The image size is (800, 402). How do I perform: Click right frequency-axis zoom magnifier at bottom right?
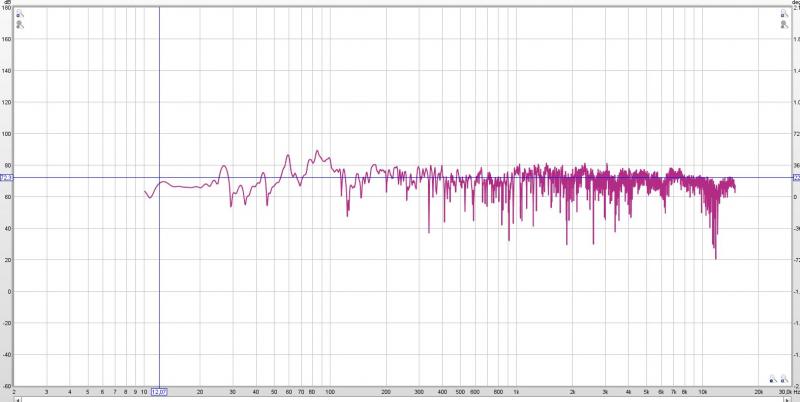[x=783, y=379]
